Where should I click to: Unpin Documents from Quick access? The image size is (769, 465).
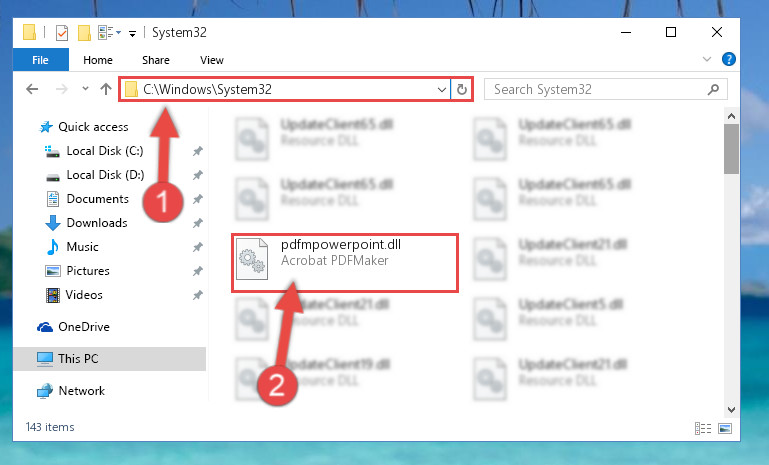pos(198,199)
